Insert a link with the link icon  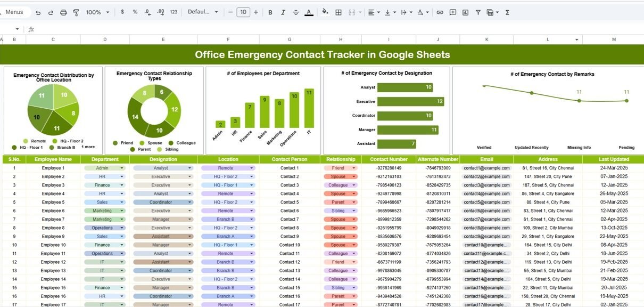440,12
